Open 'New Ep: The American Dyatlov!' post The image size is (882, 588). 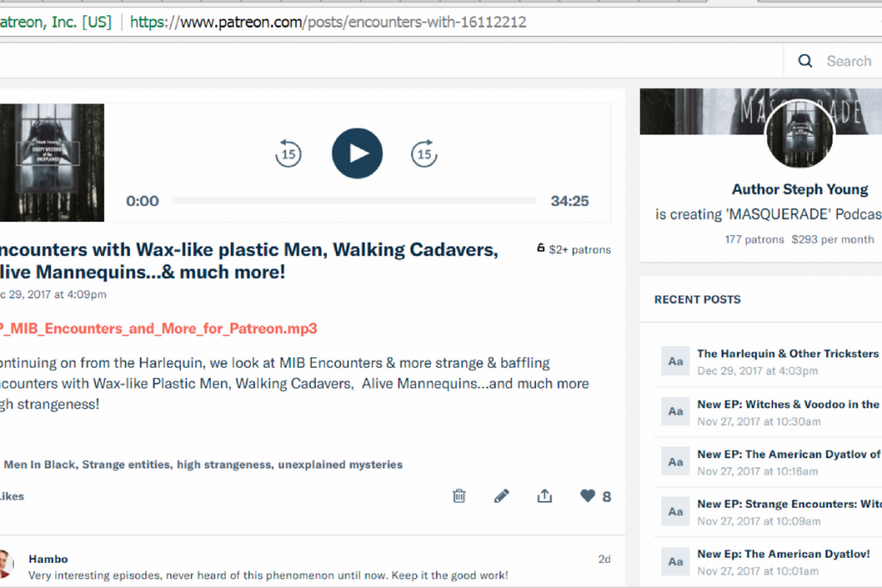(784, 554)
